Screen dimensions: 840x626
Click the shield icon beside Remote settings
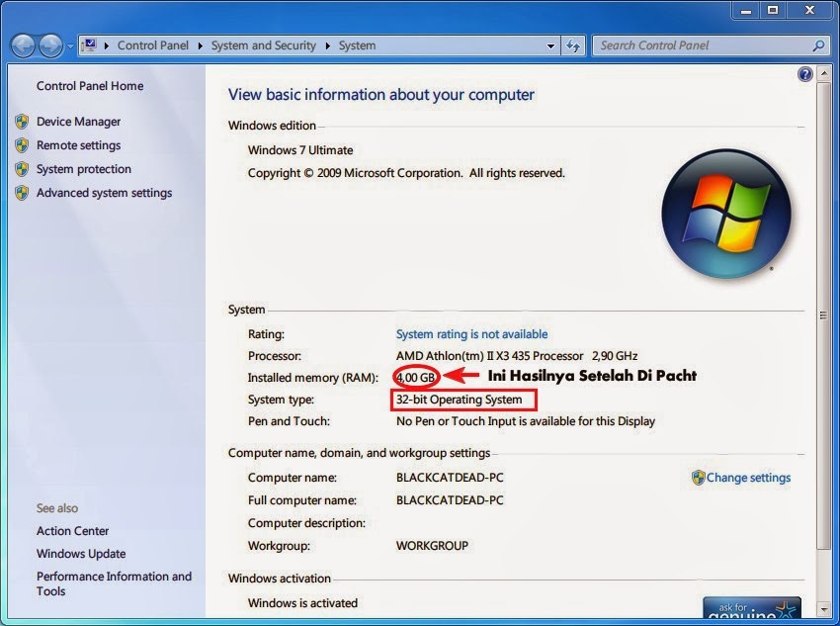coord(22,145)
